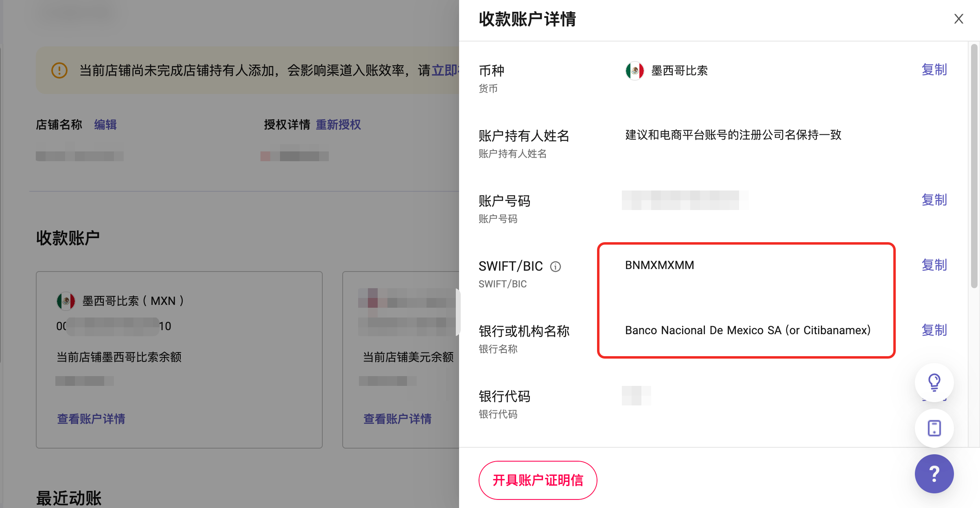This screenshot has width=980, height=508.
Task: Click the lightbulb tips floating icon
Action: click(x=934, y=382)
